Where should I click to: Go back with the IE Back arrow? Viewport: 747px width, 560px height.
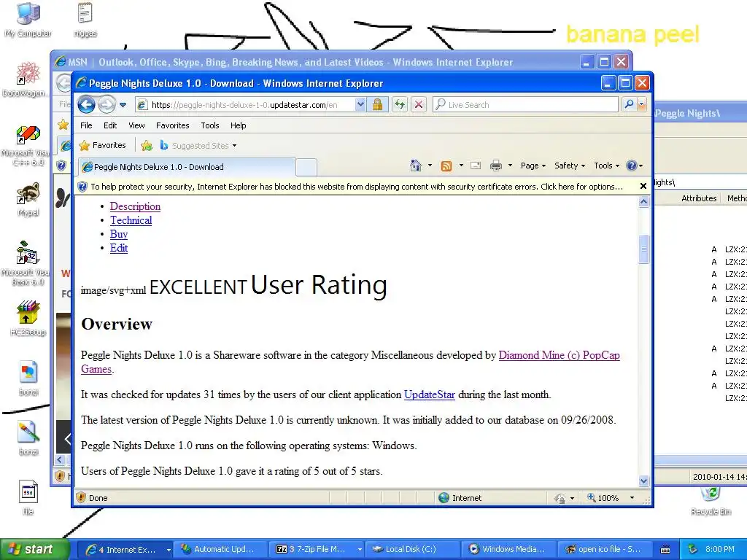pyautogui.click(x=86, y=104)
